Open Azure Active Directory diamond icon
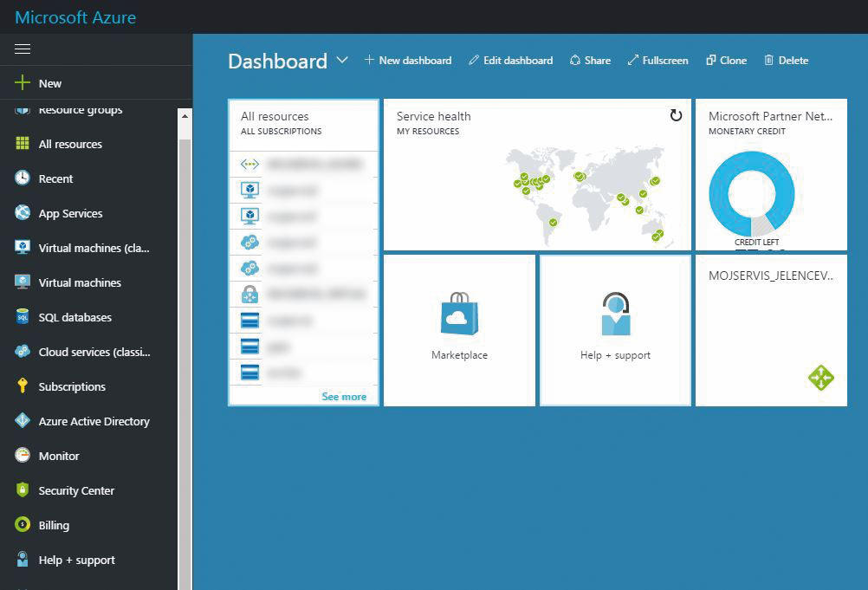The width and height of the screenshot is (868, 590). click(23, 421)
